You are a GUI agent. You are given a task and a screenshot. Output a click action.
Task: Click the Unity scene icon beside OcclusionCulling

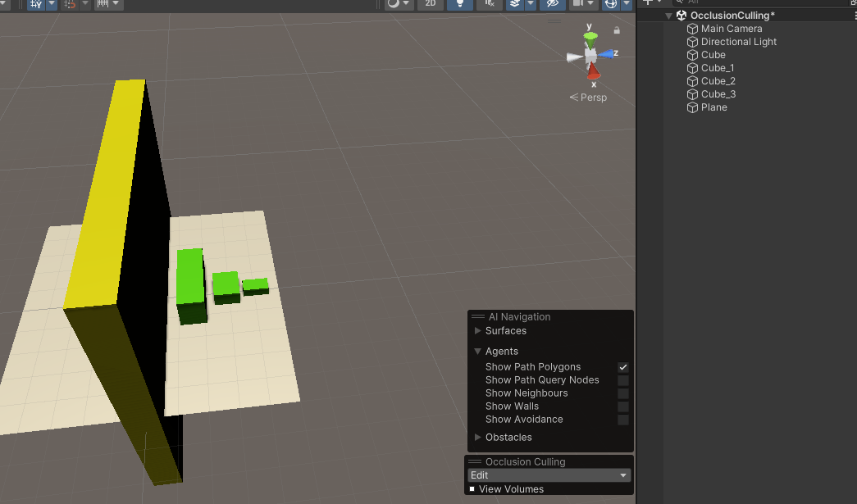tap(681, 16)
